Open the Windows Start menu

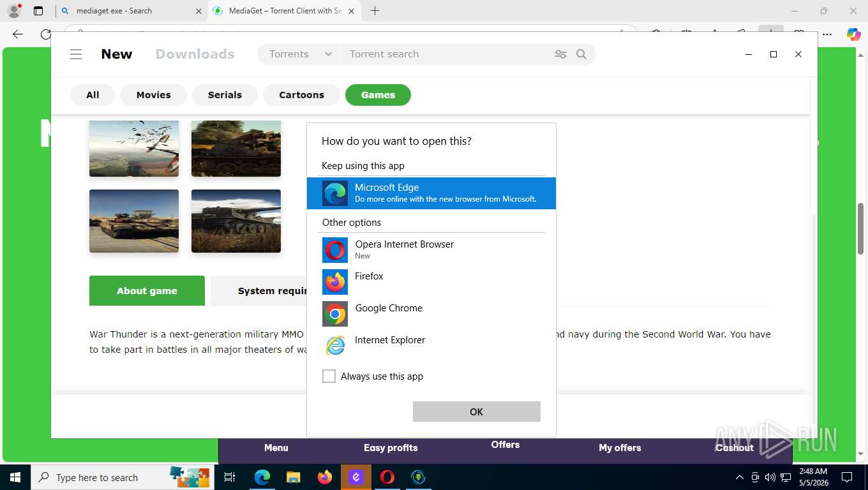pyautogui.click(x=15, y=477)
